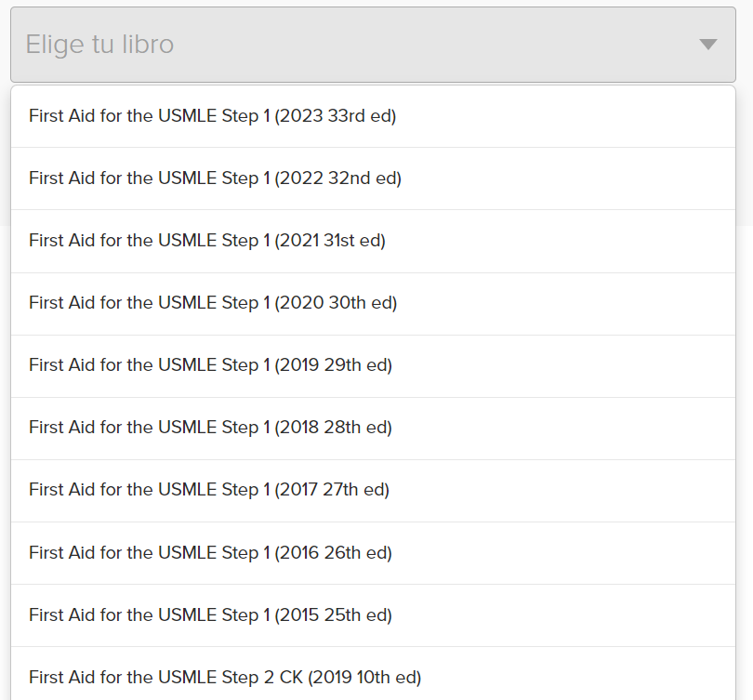Pick First Aid Step 1 2021 31st ed

[x=207, y=241]
